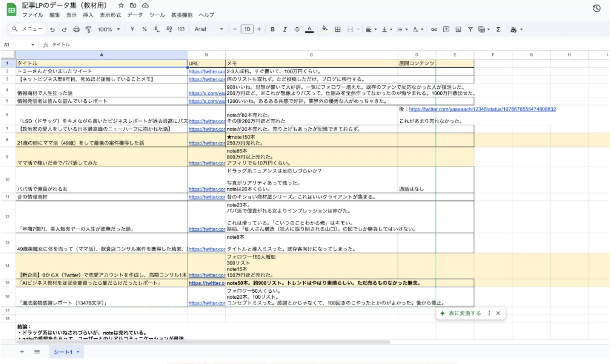The image size is (613, 364).
Task: Click the undo arrow icon
Action: pos(52,30)
